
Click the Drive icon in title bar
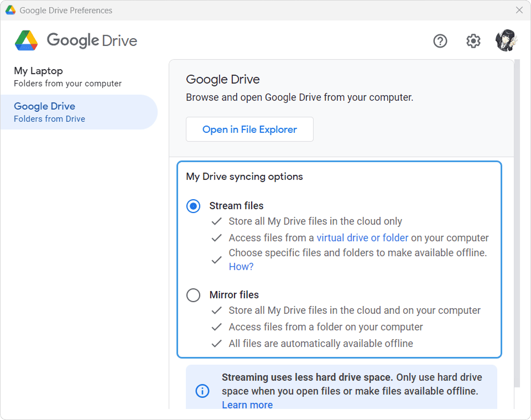pyautogui.click(x=11, y=10)
